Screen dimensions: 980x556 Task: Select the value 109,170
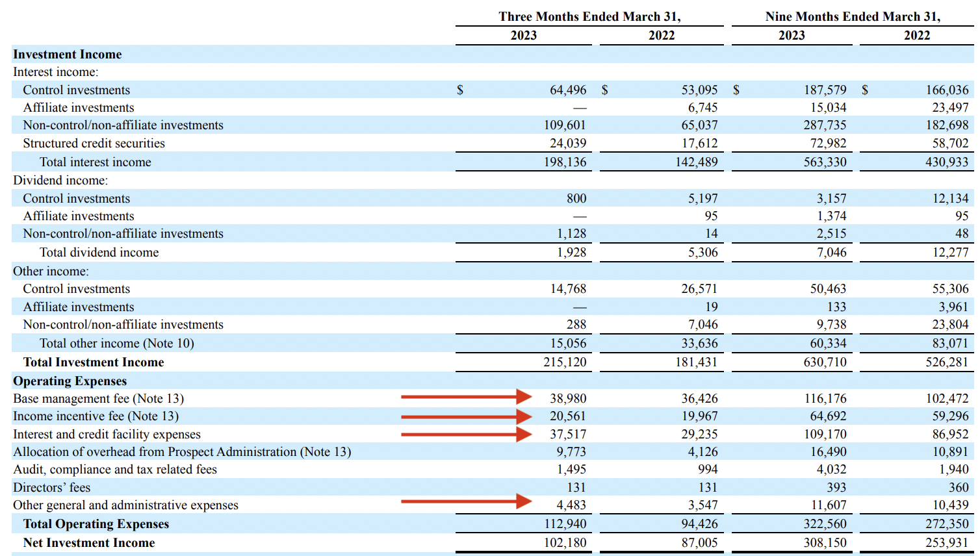(x=825, y=435)
